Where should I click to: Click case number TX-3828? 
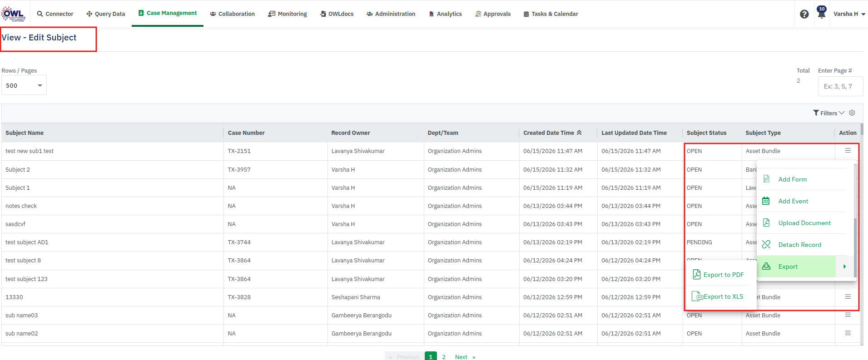[x=239, y=297]
